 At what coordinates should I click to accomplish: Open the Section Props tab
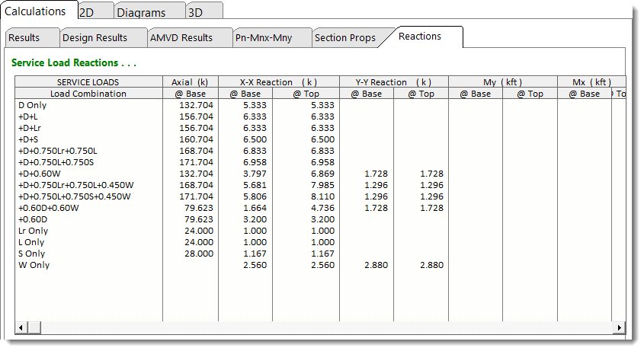[x=344, y=37]
